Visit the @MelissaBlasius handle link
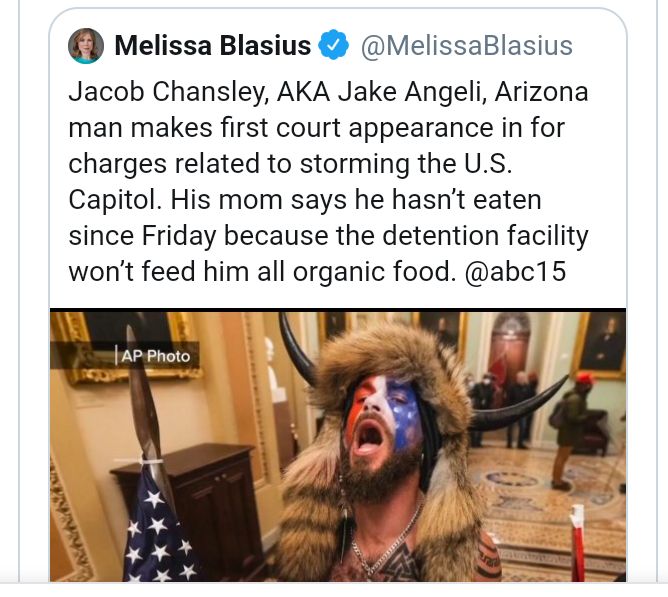The height and width of the screenshot is (597, 668). pos(466,46)
